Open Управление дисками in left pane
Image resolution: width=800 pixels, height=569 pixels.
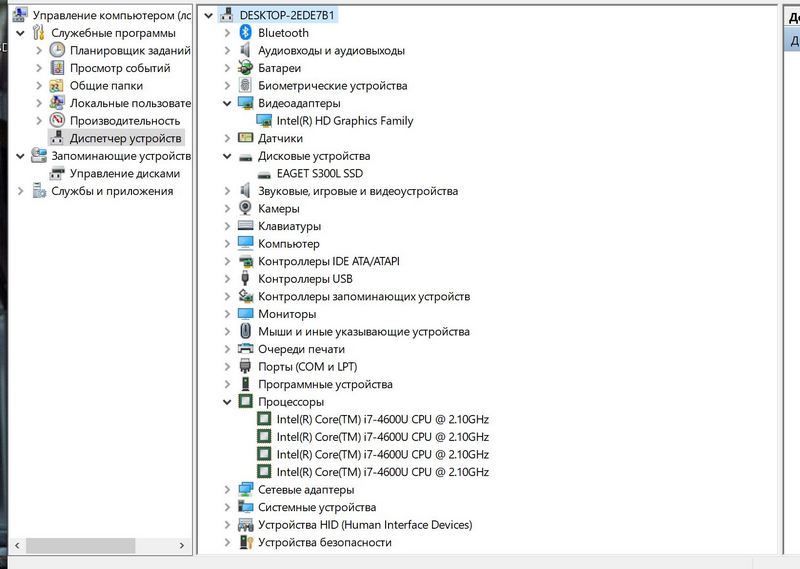124,173
